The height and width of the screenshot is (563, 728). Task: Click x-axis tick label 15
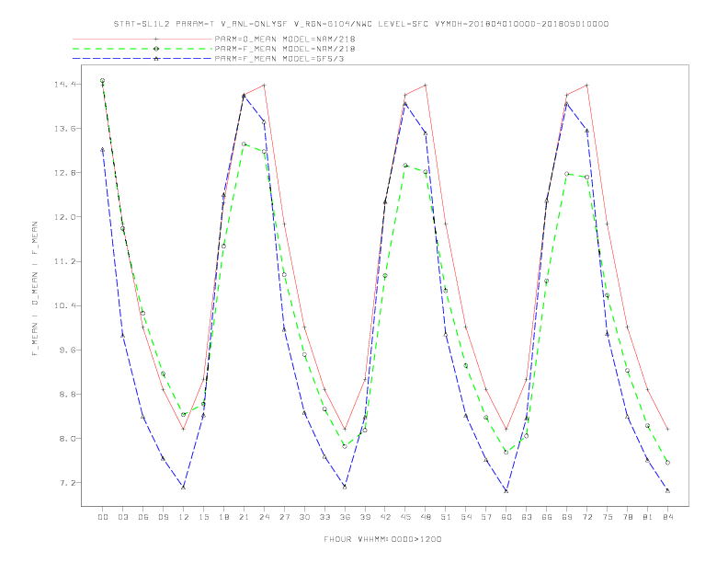pos(204,517)
